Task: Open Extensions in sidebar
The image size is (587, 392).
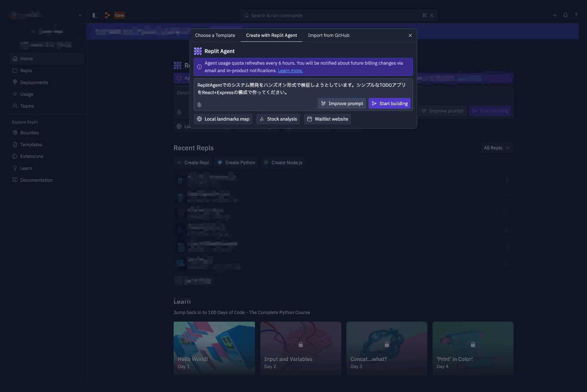Action: 47,156
